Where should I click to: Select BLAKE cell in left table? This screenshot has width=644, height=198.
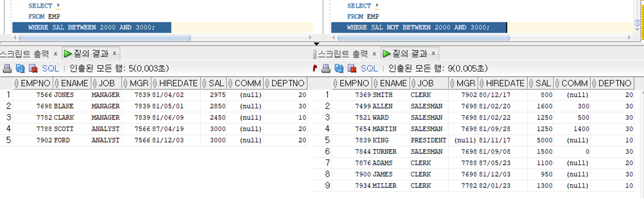coord(72,106)
